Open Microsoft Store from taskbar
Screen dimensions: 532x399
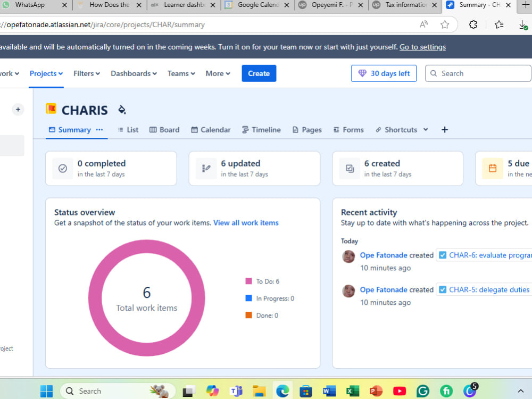306,391
